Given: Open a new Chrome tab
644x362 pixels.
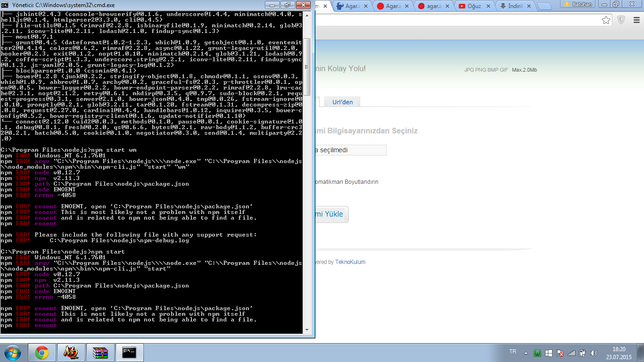Looking at the screenshot, I should click(545, 7).
